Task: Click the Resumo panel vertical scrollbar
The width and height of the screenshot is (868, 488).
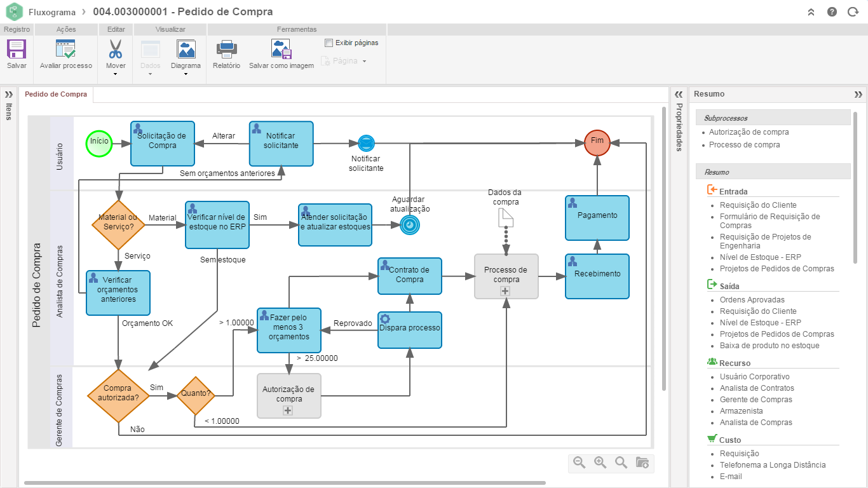Action: click(856, 191)
